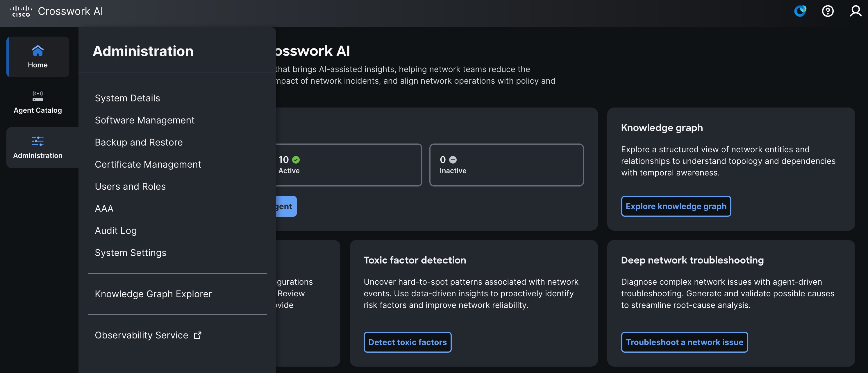Select Backup and Restore
868x373 pixels.
(x=139, y=142)
